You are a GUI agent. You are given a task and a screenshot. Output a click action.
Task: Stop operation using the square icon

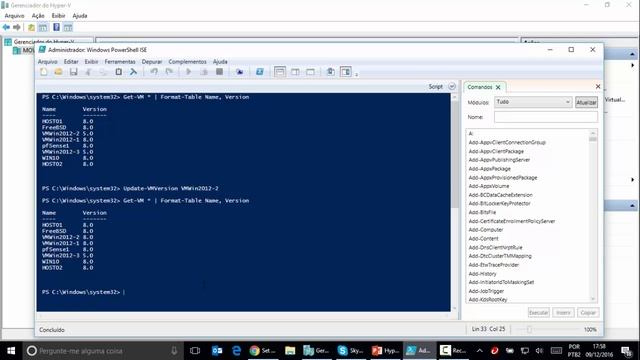220,72
